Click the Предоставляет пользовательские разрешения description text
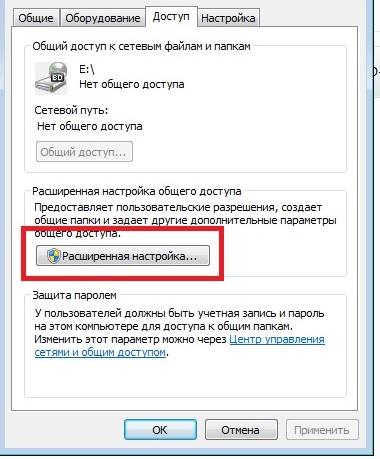This screenshot has width=380, height=459. coord(185,220)
